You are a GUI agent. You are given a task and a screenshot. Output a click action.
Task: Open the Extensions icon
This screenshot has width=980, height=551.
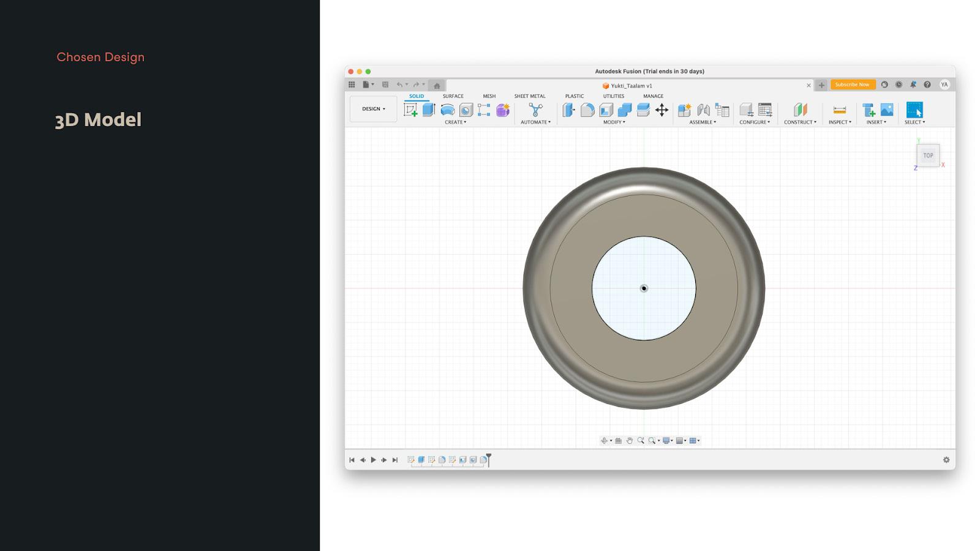tap(884, 84)
